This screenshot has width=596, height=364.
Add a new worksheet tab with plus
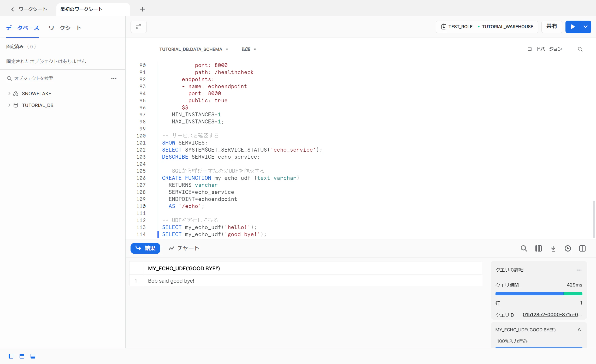pos(143,9)
